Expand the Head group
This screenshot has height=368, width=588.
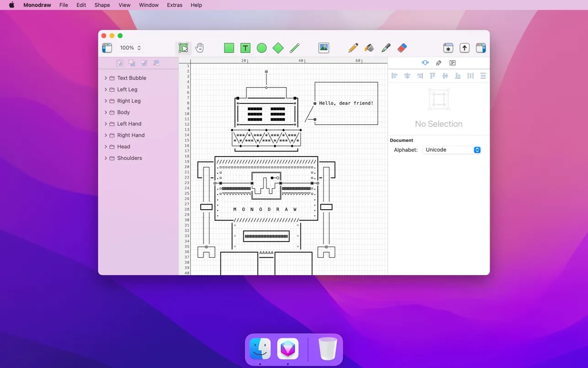click(x=106, y=147)
